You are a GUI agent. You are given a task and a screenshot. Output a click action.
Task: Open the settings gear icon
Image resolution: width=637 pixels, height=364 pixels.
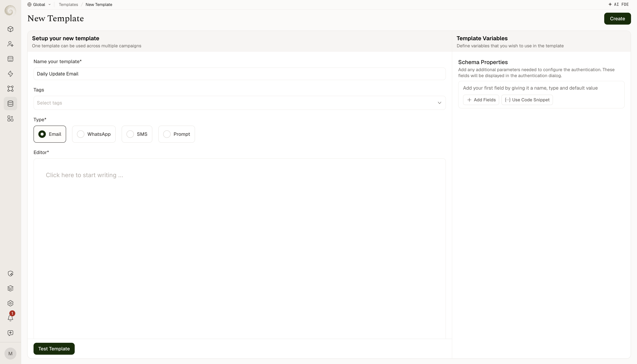click(10, 303)
